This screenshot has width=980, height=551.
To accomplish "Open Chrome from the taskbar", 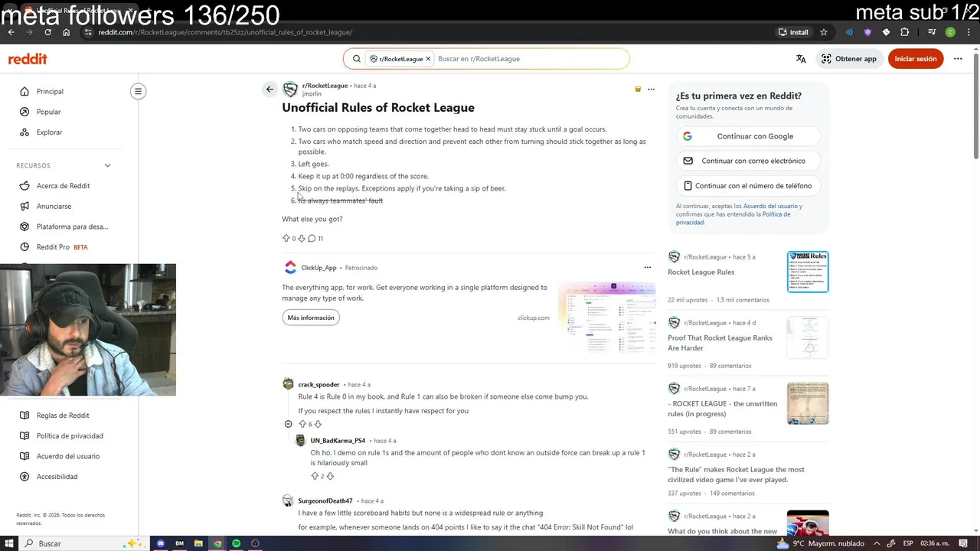I will 217,543.
